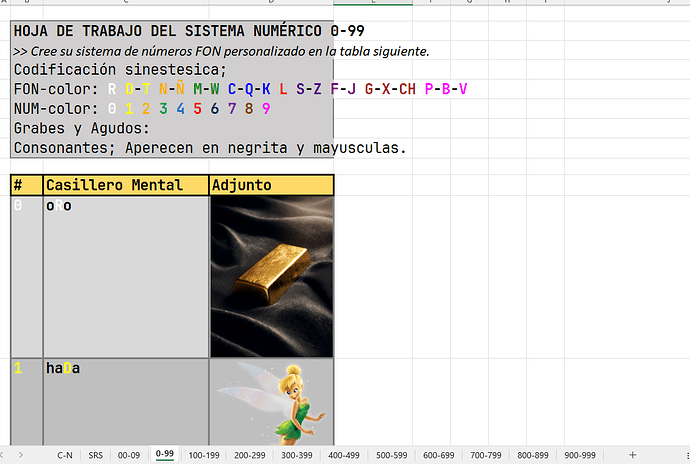Click the 'Consonantes; Aperecen en negrita' line
Viewport: 690px width, 464px height.
tap(209, 147)
